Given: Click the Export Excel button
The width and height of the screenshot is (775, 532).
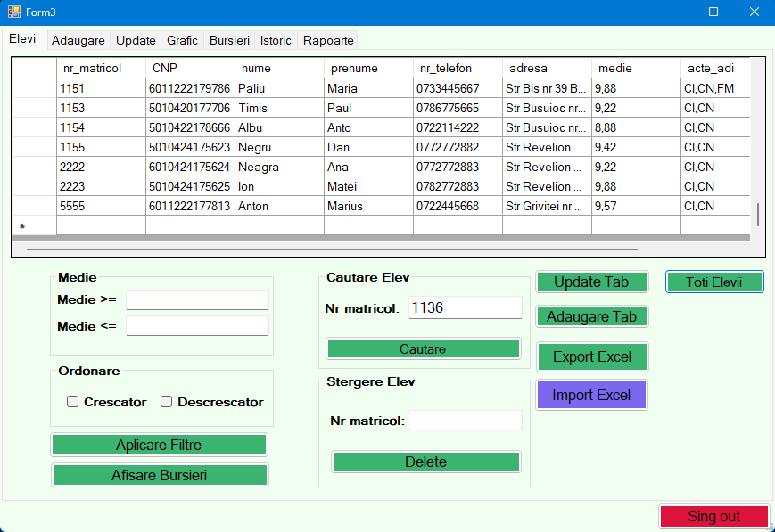Looking at the screenshot, I should (591, 356).
